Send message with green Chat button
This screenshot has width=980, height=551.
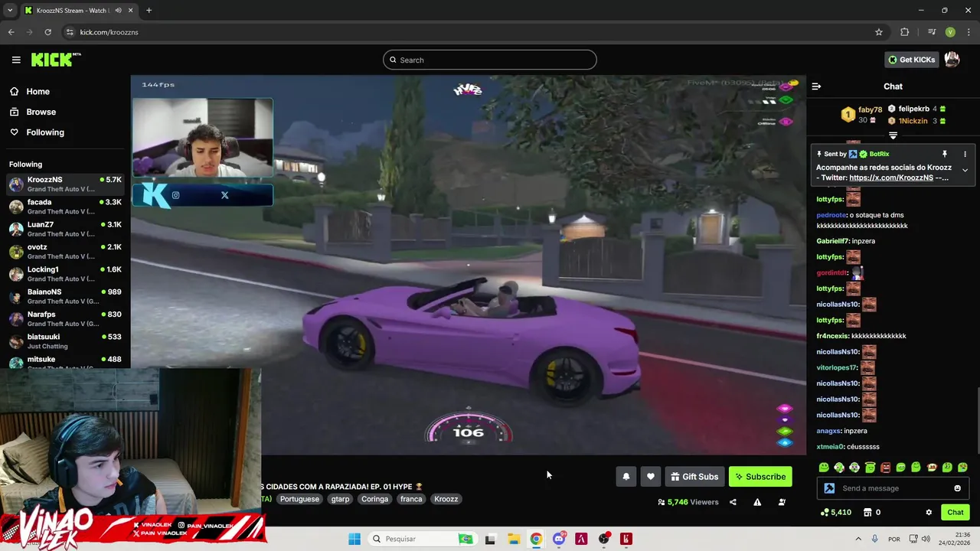click(955, 513)
